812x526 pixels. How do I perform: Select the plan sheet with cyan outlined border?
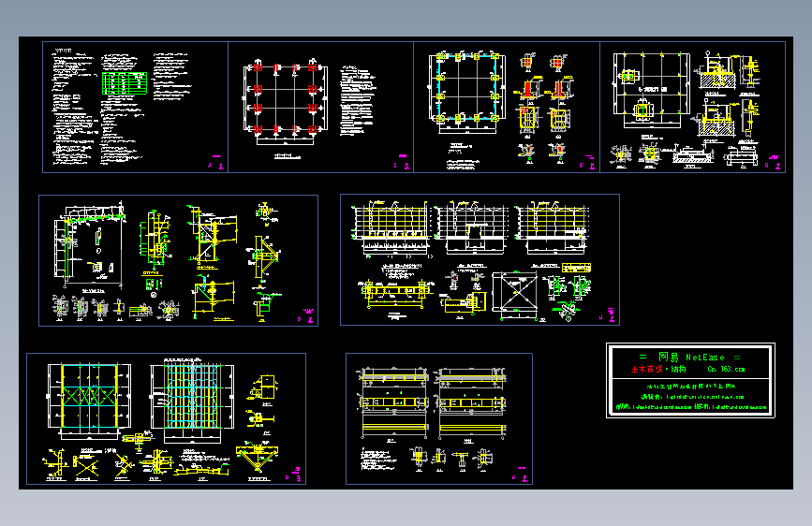click(x=507, y=108)
